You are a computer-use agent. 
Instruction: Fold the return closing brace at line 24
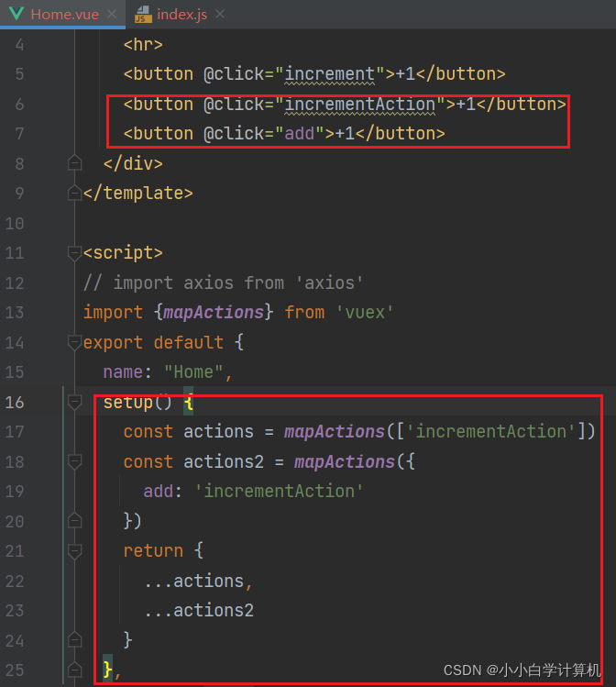75,639
